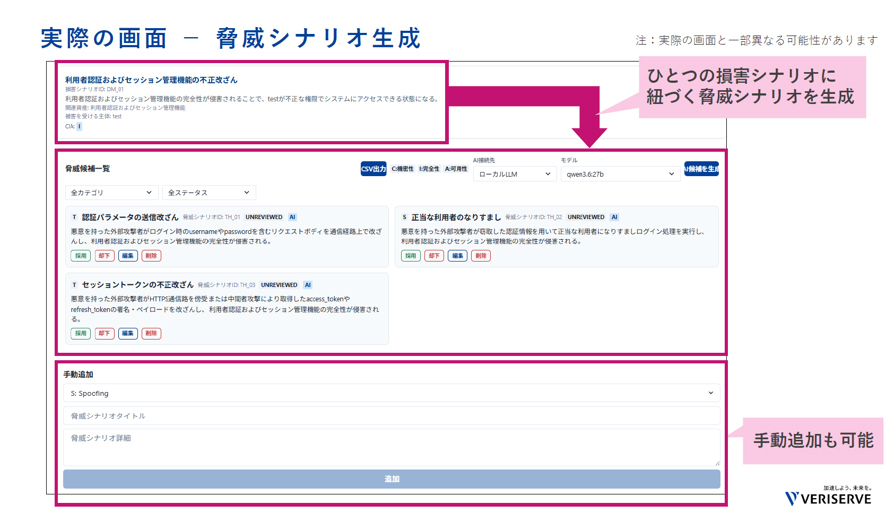Image resolution: width=886 pixels, height=513 pixels.
Task: Click the C:機密性 tag
Action: (x=402, y=169)
